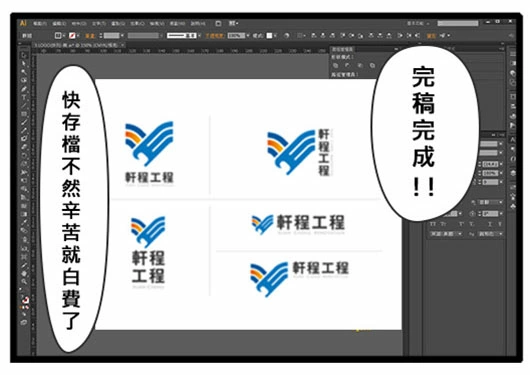The width and height of the screenshot is (530, 375).
Task: Select the Zoom tool in toolbox
Action: tap(24, 281)
